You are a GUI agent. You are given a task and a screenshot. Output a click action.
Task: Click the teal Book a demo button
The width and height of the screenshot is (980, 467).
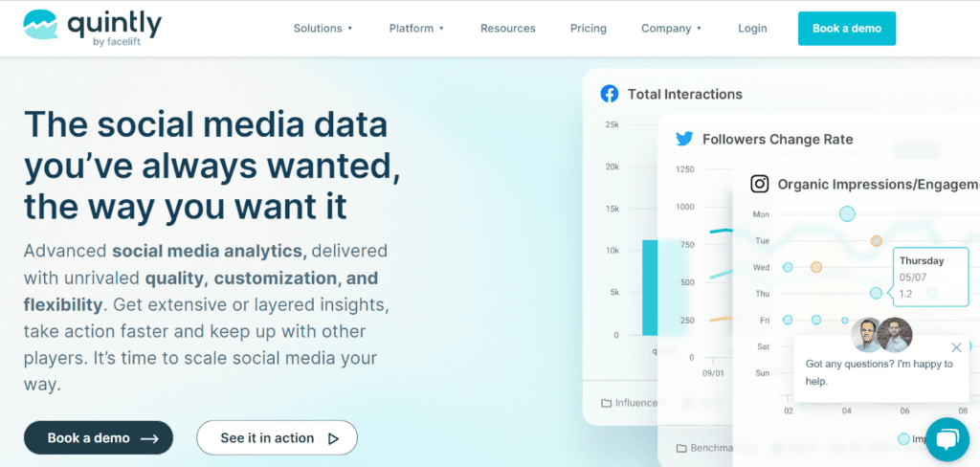(x=846, y=29)
